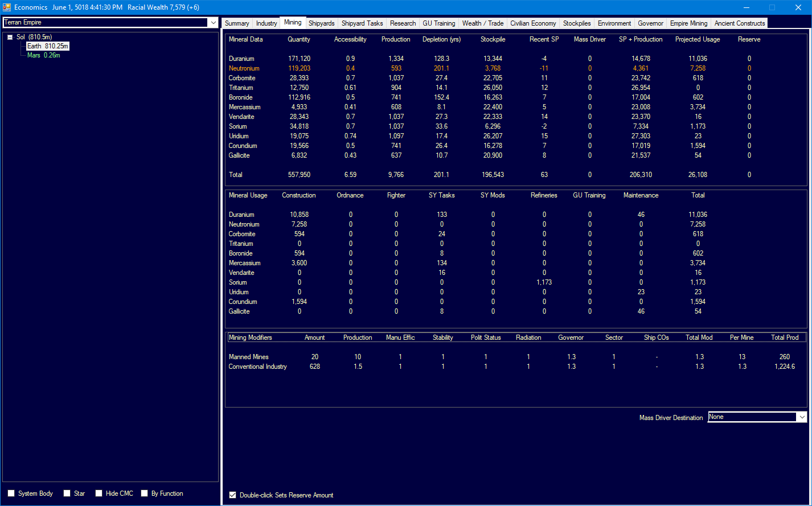The height and width of the screenshot is (506, 812).
Task: Click the Economics window app icon
Action: [x=7, y=7]
